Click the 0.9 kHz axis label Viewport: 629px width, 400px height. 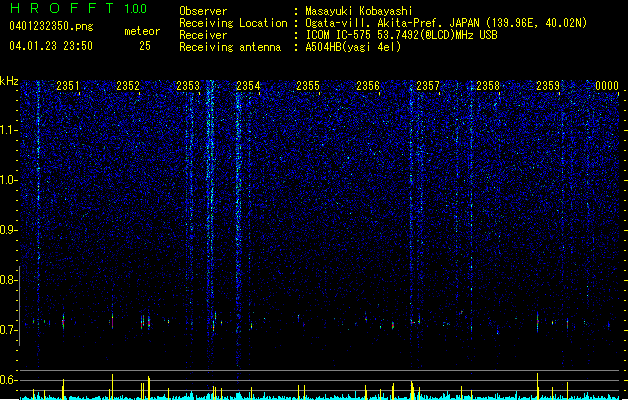(x=8, y=230)
